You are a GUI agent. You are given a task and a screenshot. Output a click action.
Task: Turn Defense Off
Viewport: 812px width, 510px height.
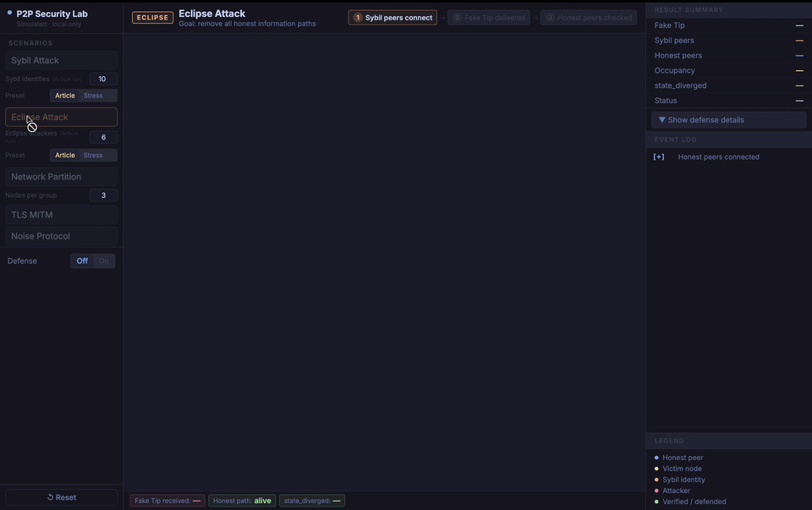[x=82, y=261]
